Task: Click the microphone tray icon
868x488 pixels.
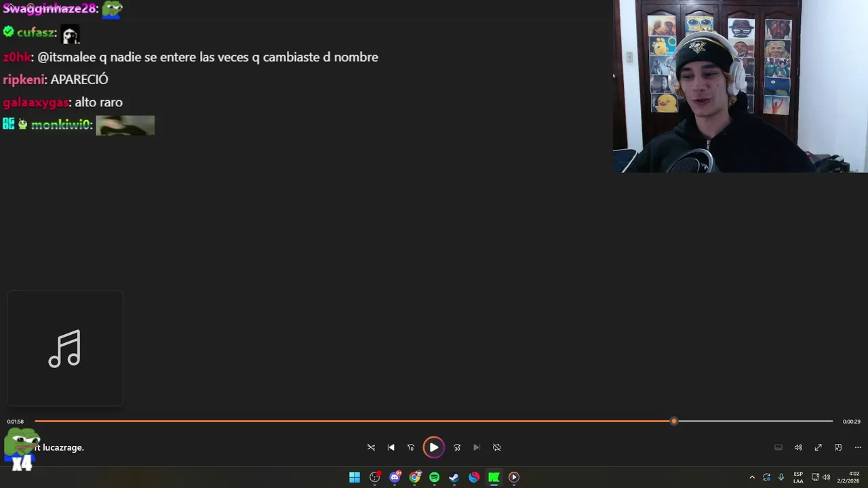Action: (x=781, y=477)
